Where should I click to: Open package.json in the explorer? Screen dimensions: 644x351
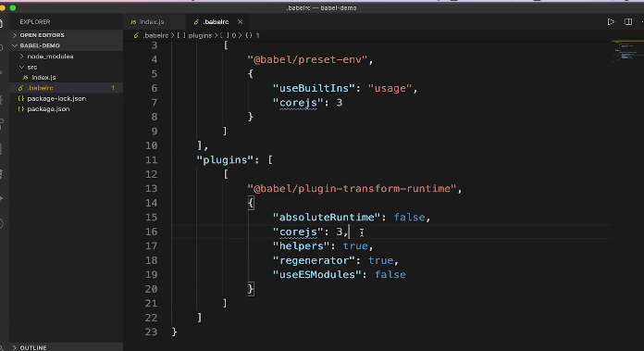click(x=48, y=109)
